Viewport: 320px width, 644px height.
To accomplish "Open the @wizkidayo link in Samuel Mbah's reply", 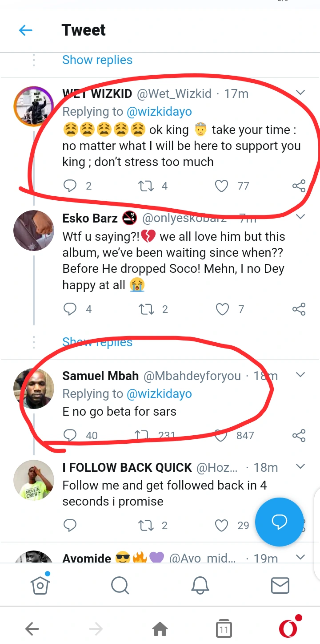I will point(159,394).
